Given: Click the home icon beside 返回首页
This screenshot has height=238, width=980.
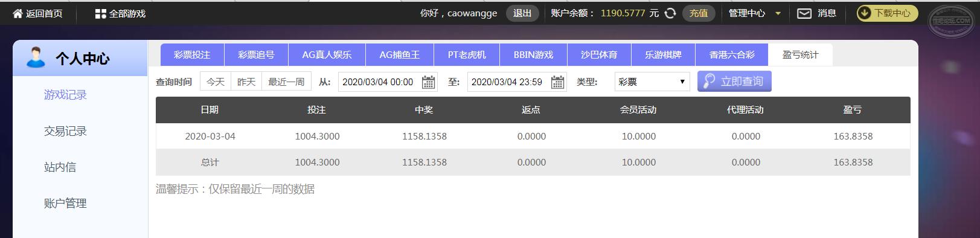Looking at the screenshot, I should point(18,13).
